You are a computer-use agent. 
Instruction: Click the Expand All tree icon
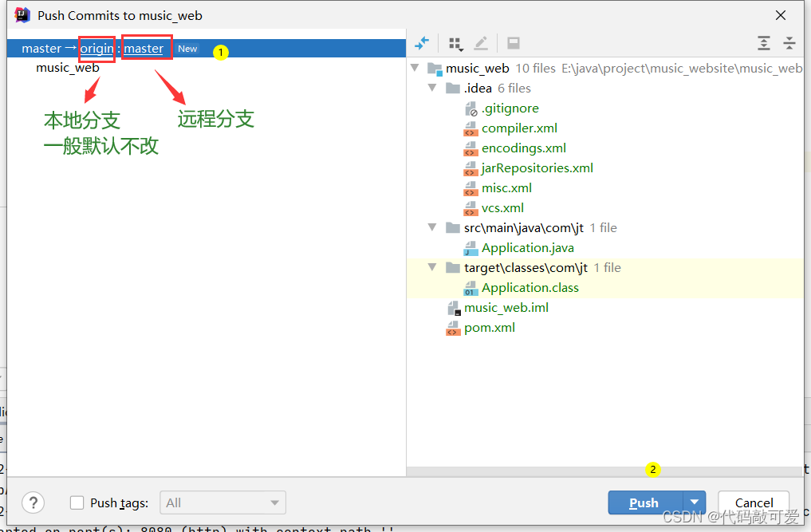[763, 43]
